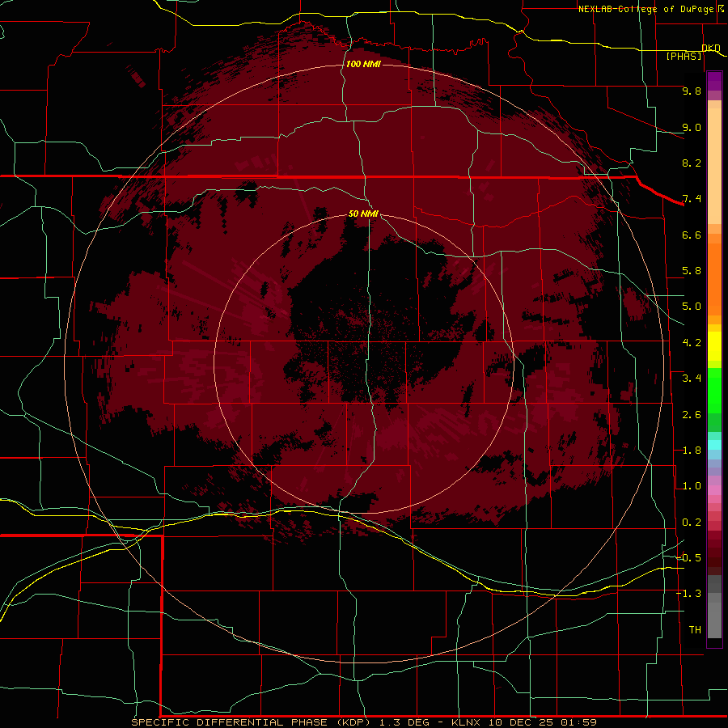This screenshot has width=728, height=728.
Task: Click the 50 NMI range ring label
Action: pos(363,214)
